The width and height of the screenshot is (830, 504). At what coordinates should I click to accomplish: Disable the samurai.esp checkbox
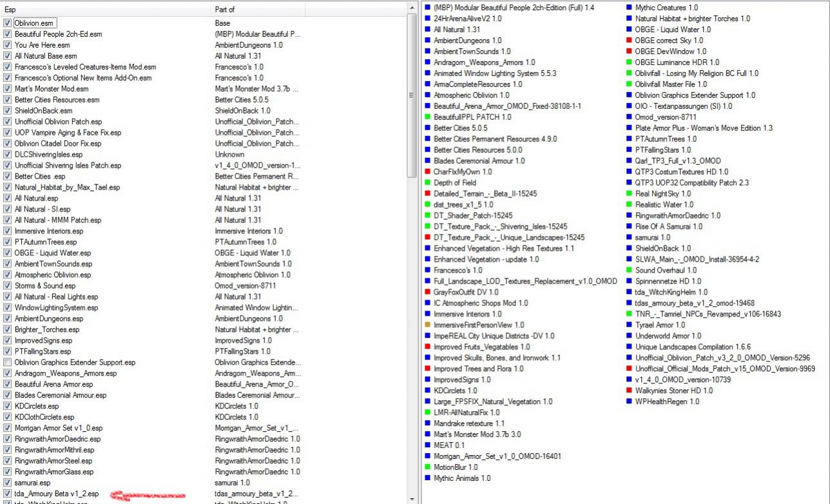point(7,483)
